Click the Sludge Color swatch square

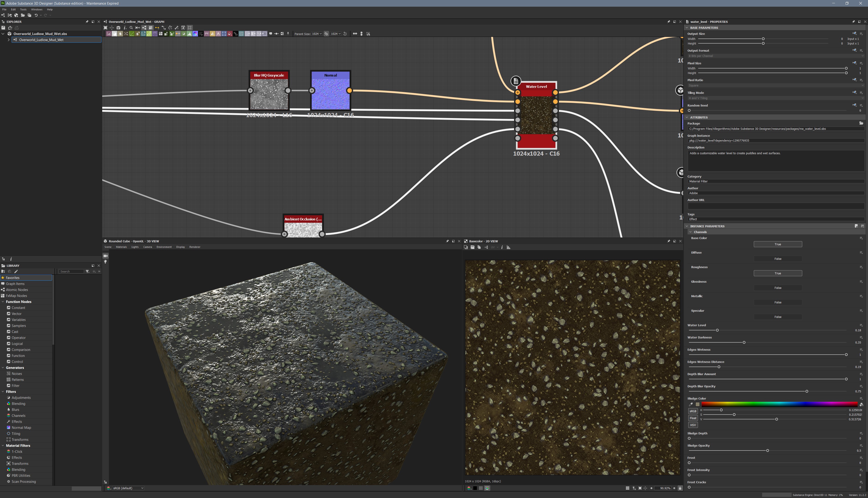[x=697, y=404]
